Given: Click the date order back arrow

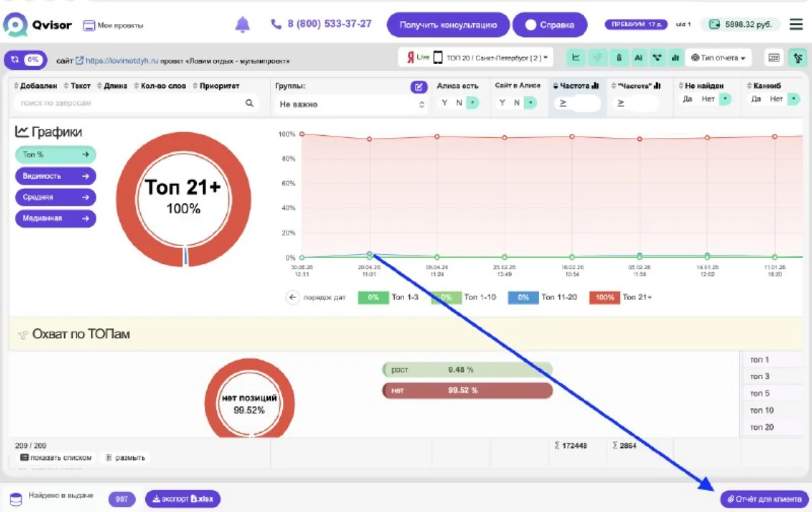Looking at the screenshot, I should tap(292, 297).
